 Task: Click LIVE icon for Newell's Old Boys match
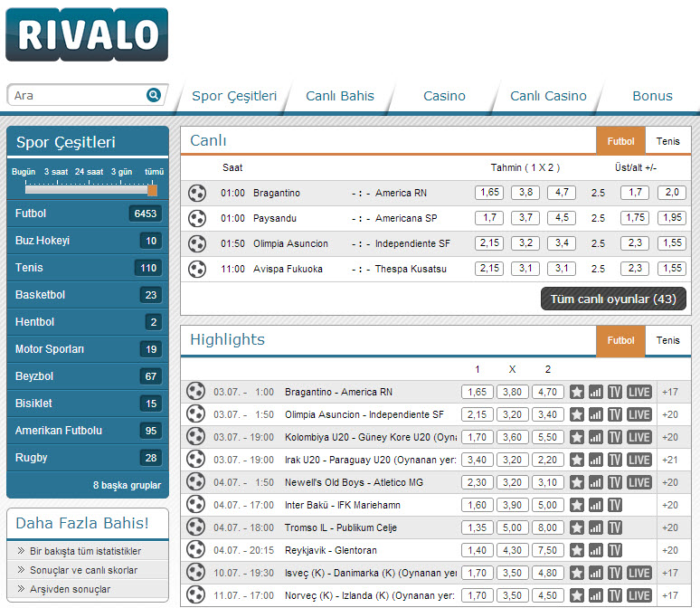pos(639,482)
